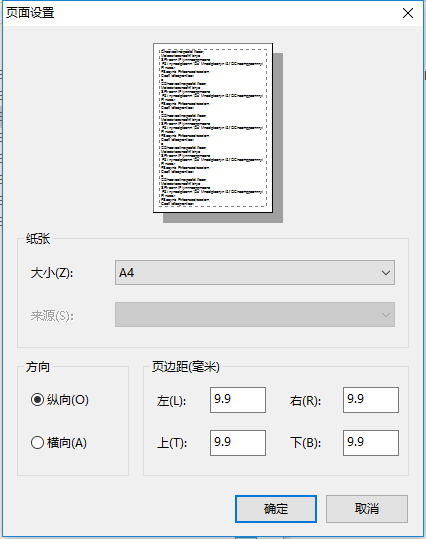Click the page preview thumbnail
426x539 pixels.
pos(213,128)
